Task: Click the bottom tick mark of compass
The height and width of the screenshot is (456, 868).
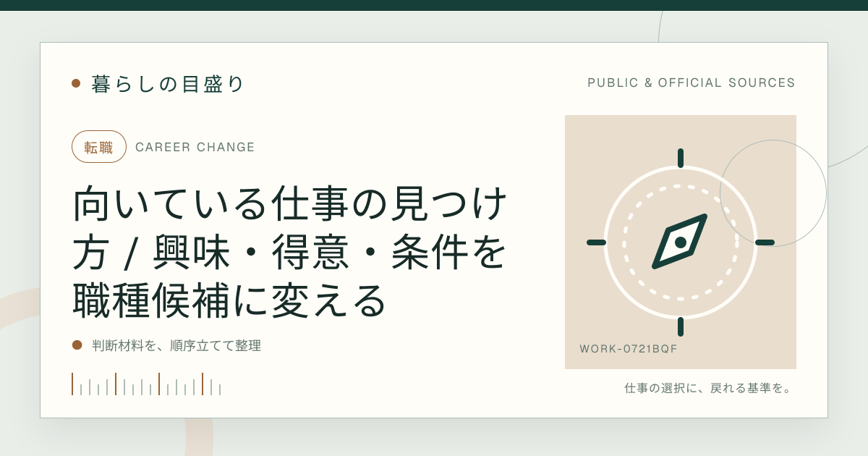Action: coord(681,326)
